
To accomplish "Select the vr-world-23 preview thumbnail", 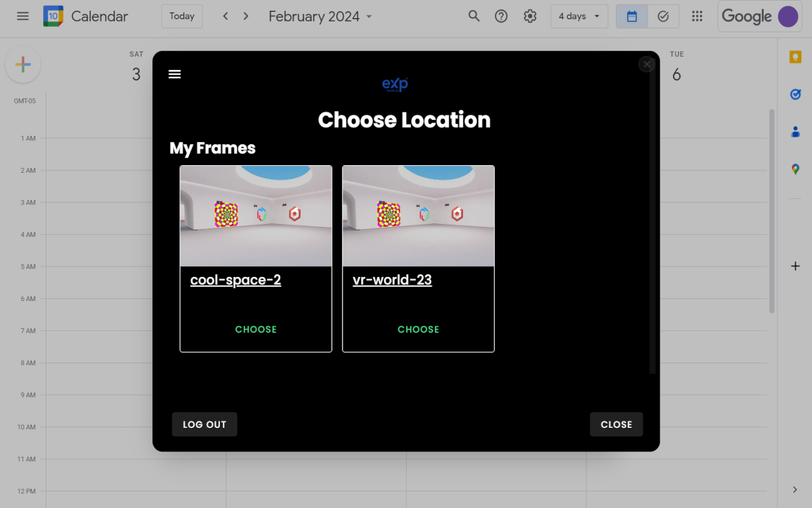I will pos(418,216).
